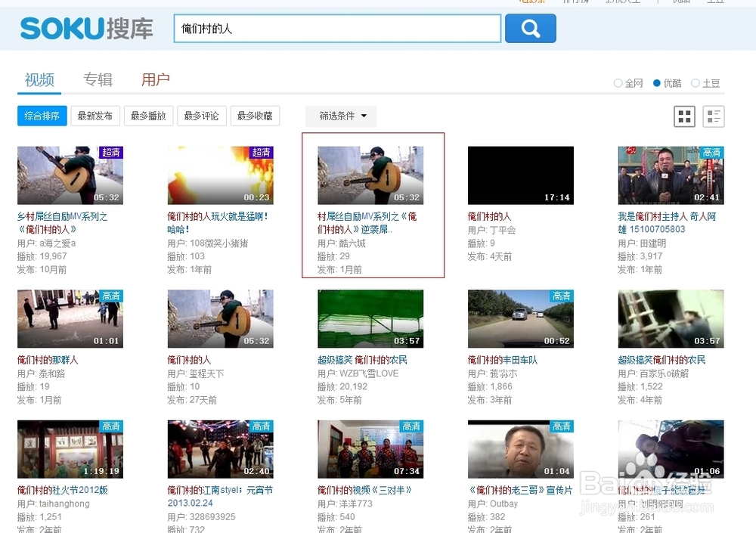Click play count text 播放: 19,967

tap(42, 256)
